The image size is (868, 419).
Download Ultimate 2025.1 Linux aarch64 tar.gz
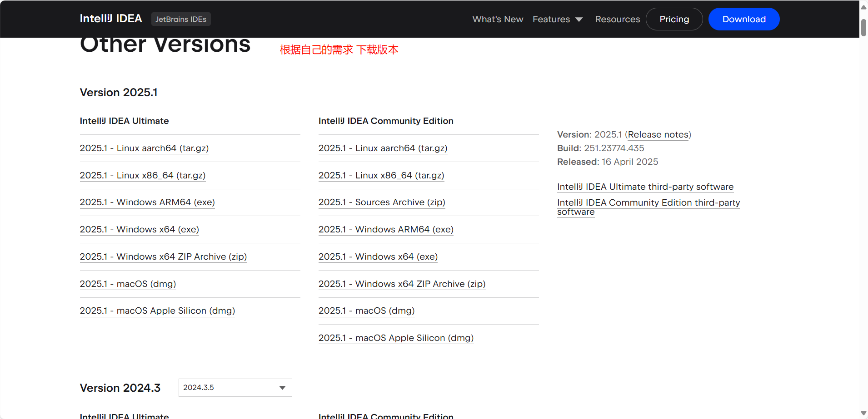(x=144, y=148)
